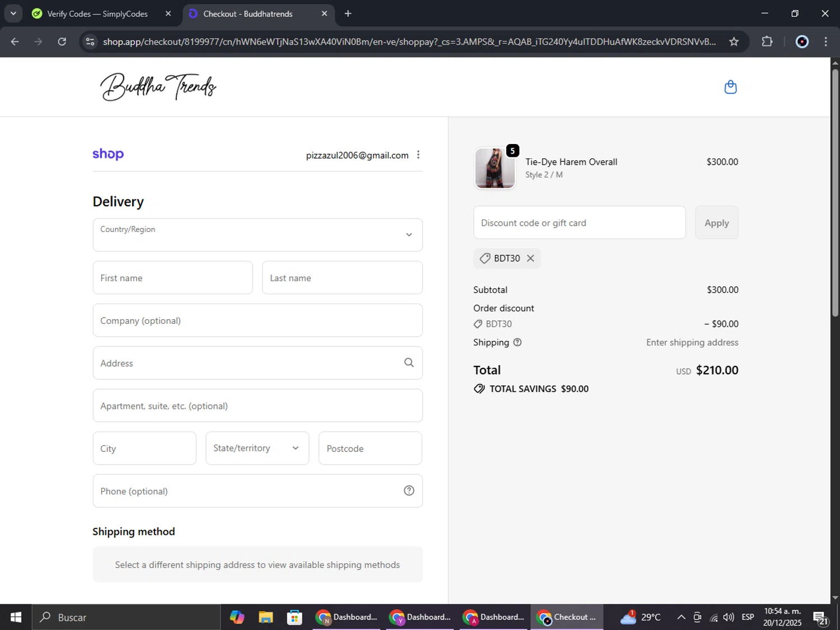Click the shop logo
Image resolution: width=840 pixels, height=630 pixels.
[x=108, y=154]
